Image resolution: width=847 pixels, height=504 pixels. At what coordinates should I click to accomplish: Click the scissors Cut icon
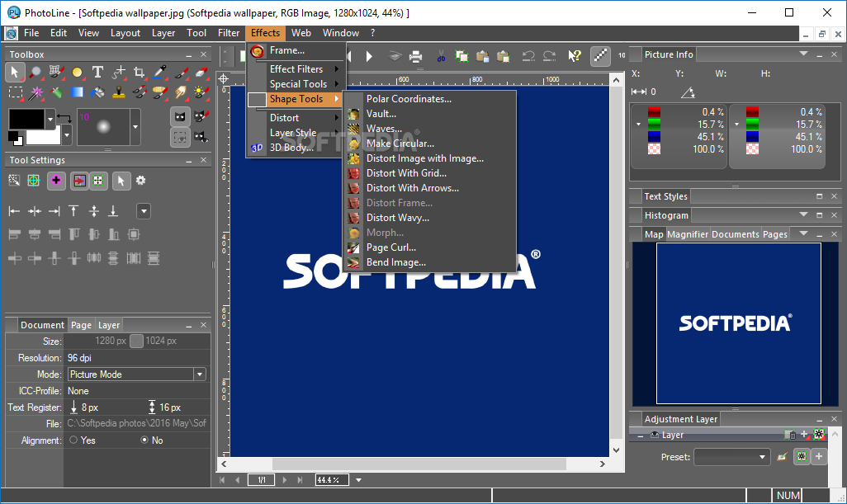tap(441, 56)
